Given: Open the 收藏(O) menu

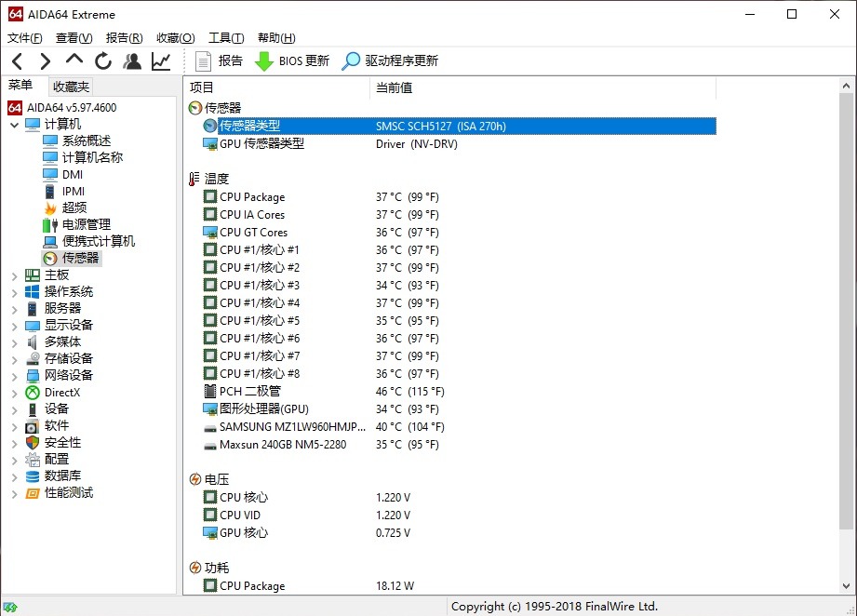Looking at the screenshot, I should tap(176, 38).
